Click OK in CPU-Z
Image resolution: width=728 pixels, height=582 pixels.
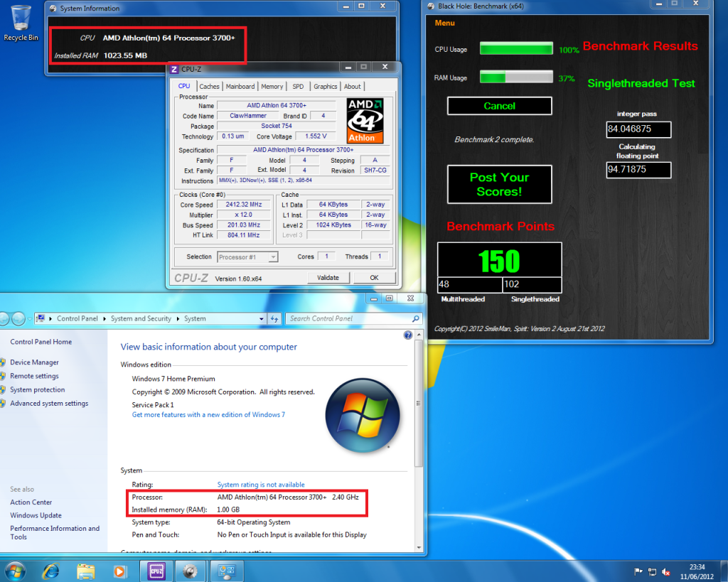(x=374, y=278)
